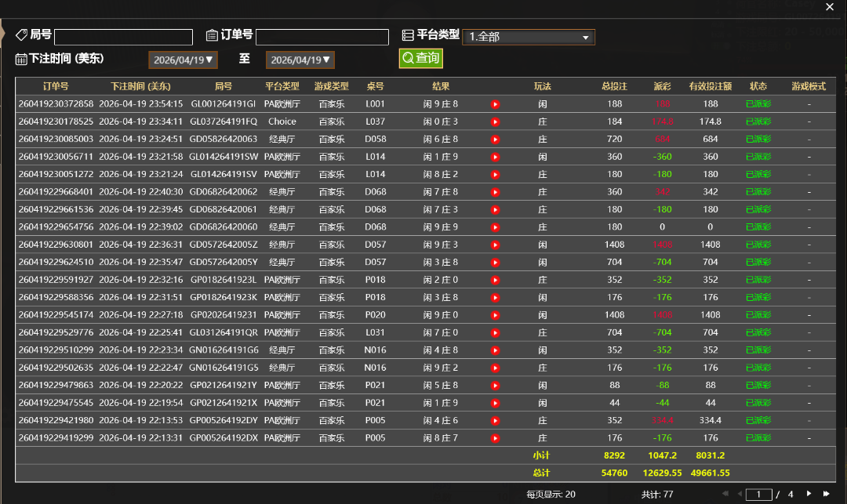
Task: Close the bet record dialog
Action: pos(830,7)
